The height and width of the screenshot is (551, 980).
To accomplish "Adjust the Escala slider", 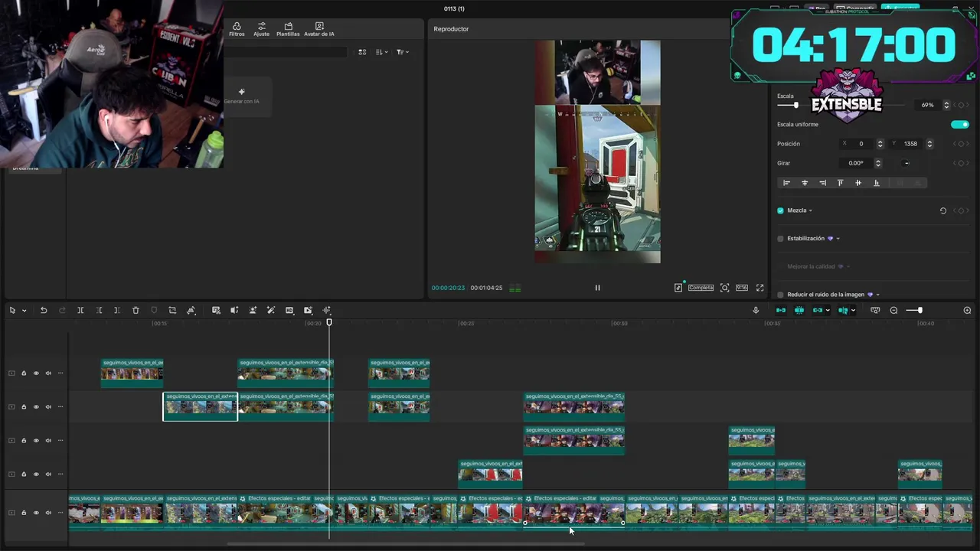I will point(795,105).
